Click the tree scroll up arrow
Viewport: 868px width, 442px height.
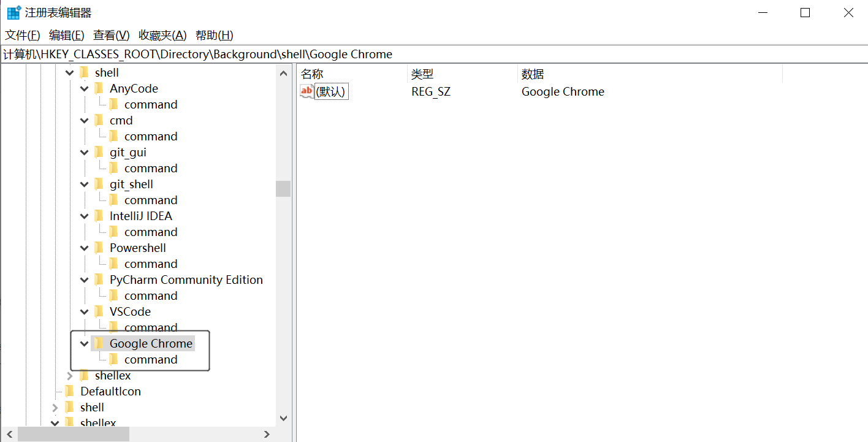(283, 74)
